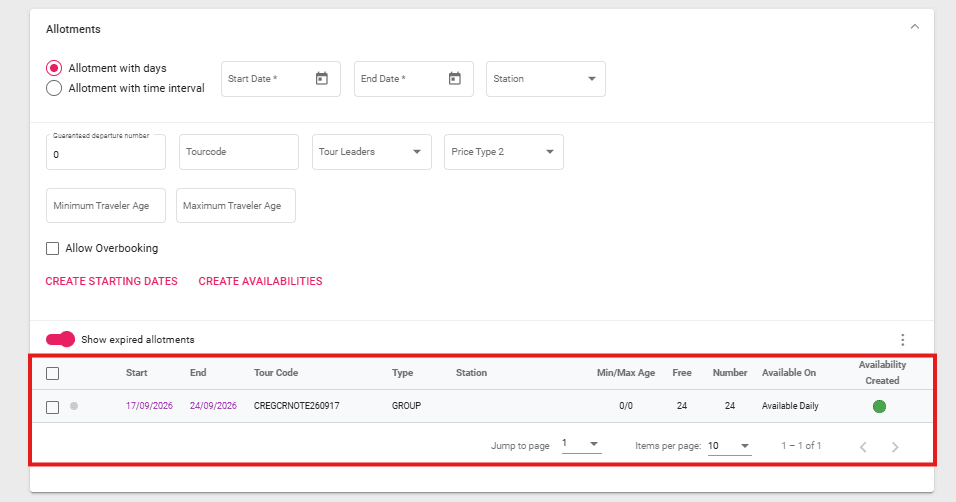This screenshot has width=956, height=502.
Task: Open the Price Type 2 dropdown
Action: click(x=504, y=152)
